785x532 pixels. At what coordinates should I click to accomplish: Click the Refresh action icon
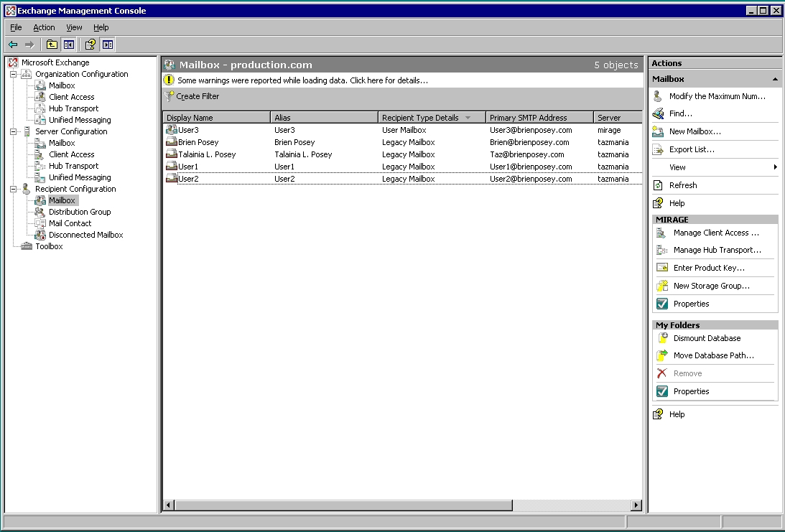(658, 185)
